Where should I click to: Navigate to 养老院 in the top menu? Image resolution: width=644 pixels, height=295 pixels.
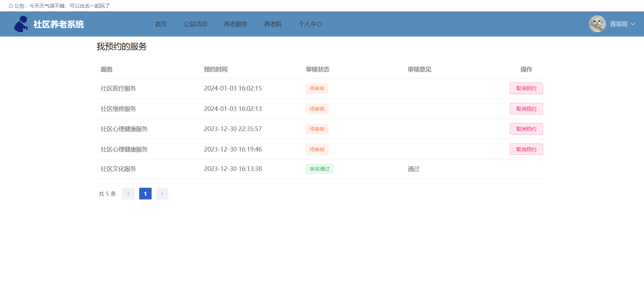(x=273, y=24)
